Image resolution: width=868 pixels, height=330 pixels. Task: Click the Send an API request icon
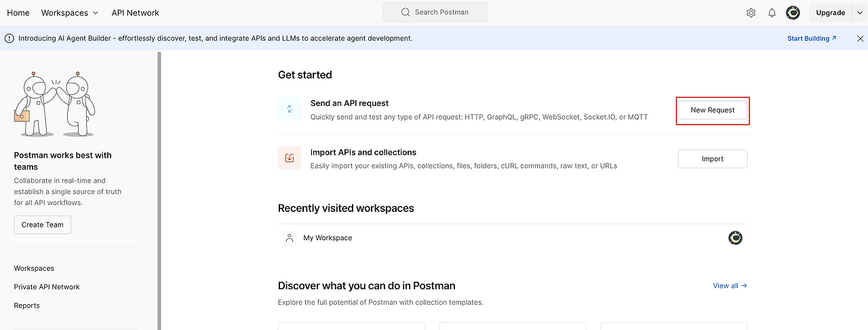[x=290, y=109]
